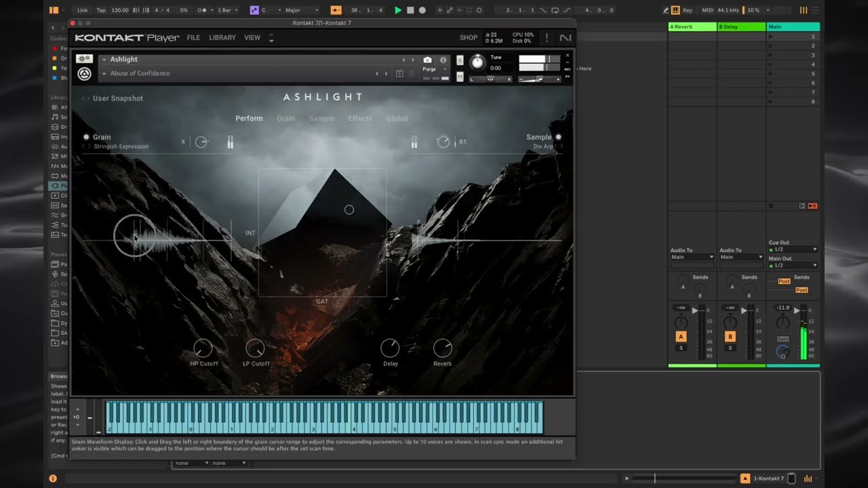Click the Ableton info help icon bottom left
Screen dimensions: 868x488
click(x=53, y=479)
